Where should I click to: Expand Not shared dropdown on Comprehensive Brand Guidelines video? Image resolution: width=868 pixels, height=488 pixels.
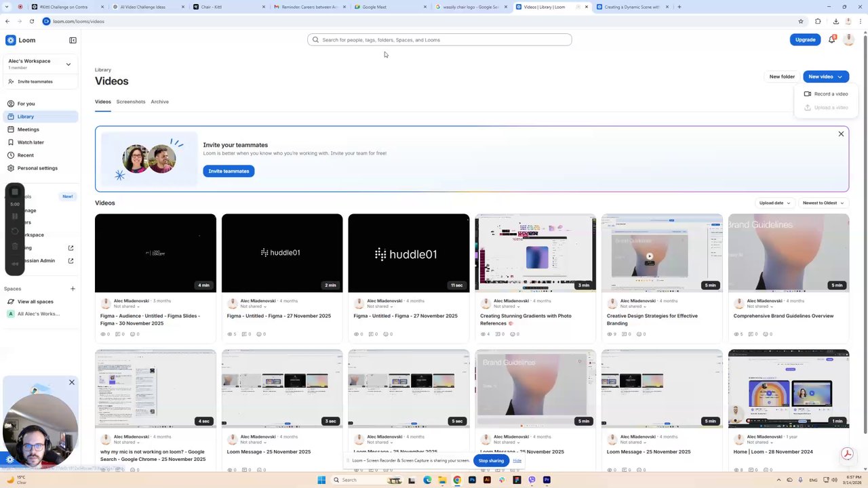click(x=760, y=306)
